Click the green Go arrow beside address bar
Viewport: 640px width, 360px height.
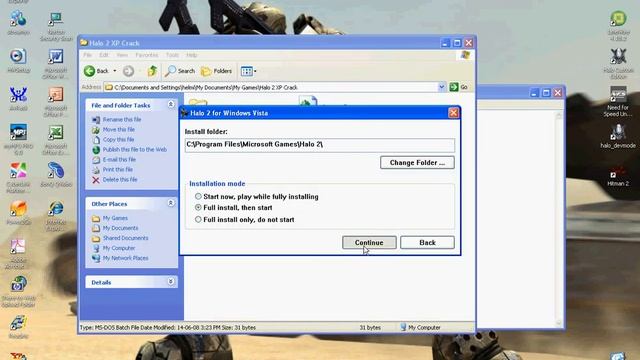[454, 87]
